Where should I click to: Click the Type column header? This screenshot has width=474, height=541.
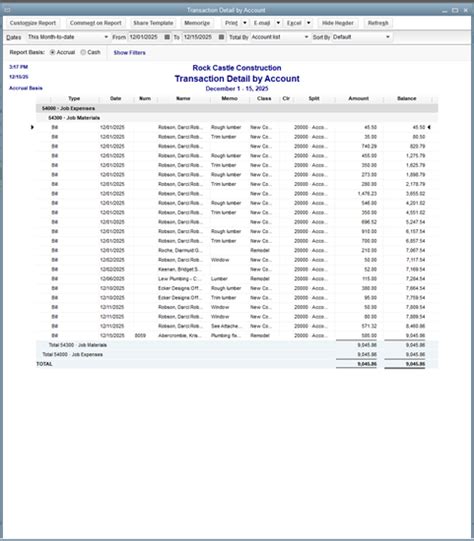[x=74, y=99]
